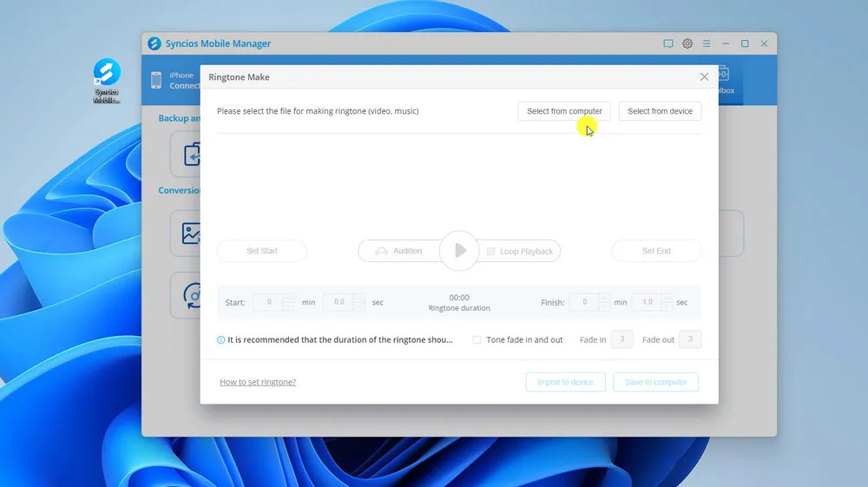Click the Start seconds input field
868x487 pixels.
339,302
